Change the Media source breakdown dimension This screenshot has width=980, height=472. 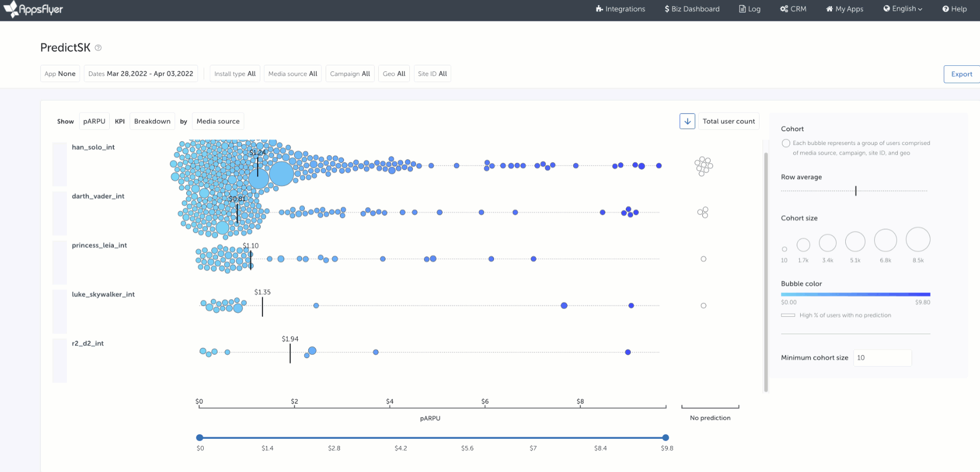218,121
